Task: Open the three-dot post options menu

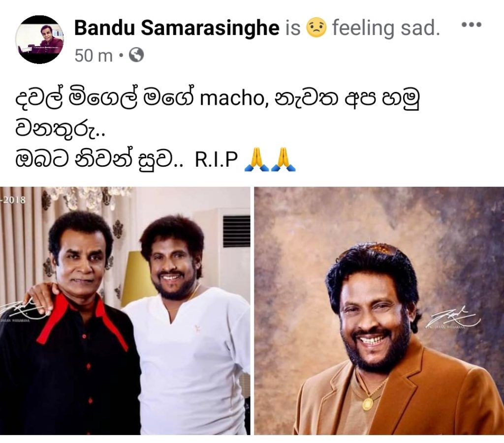Action: pos(471,25)
